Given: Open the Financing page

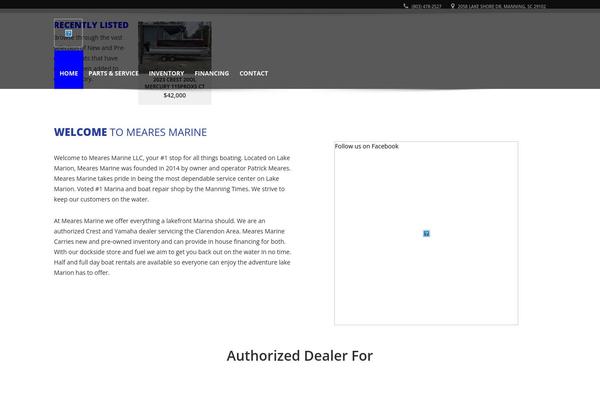Looking at the screenshot, I should coord(212,73).
